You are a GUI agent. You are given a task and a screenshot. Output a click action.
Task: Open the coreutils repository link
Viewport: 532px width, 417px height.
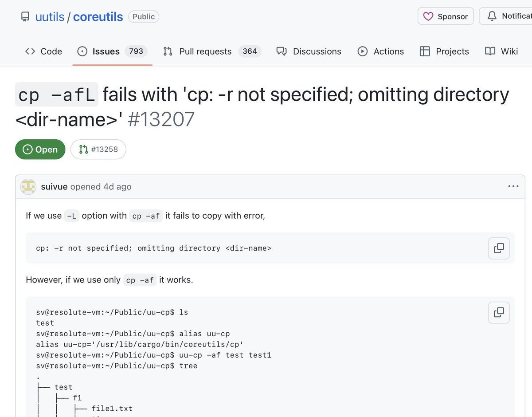(98, 17)
